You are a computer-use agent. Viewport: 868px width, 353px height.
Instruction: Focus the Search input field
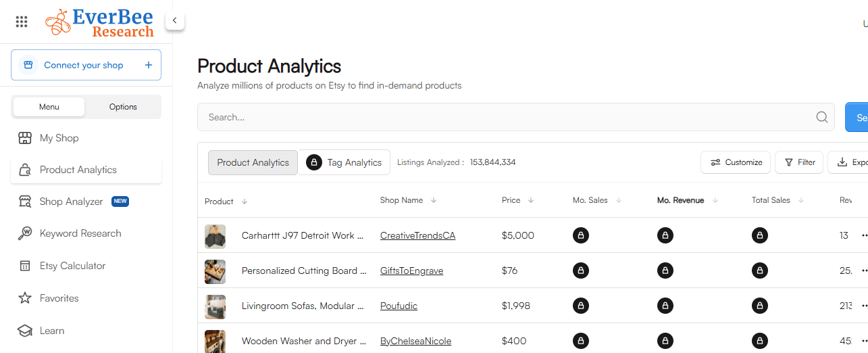516,117
